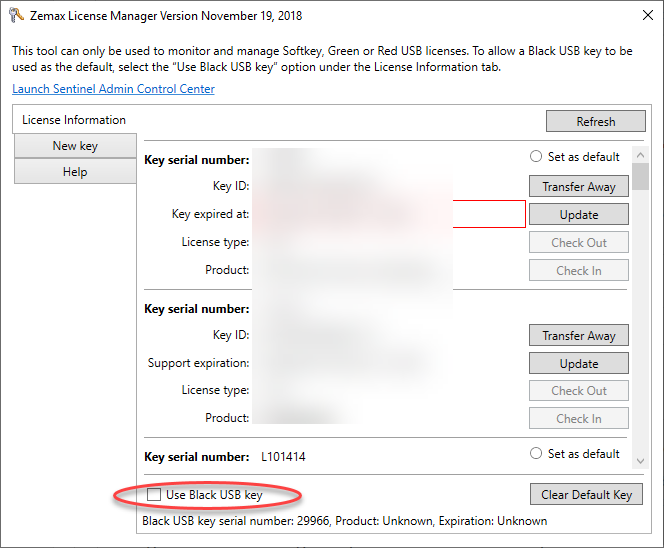Click the red Key expired at field
The width and height of the screenshot is (664, 548).
tap(389, 214)
